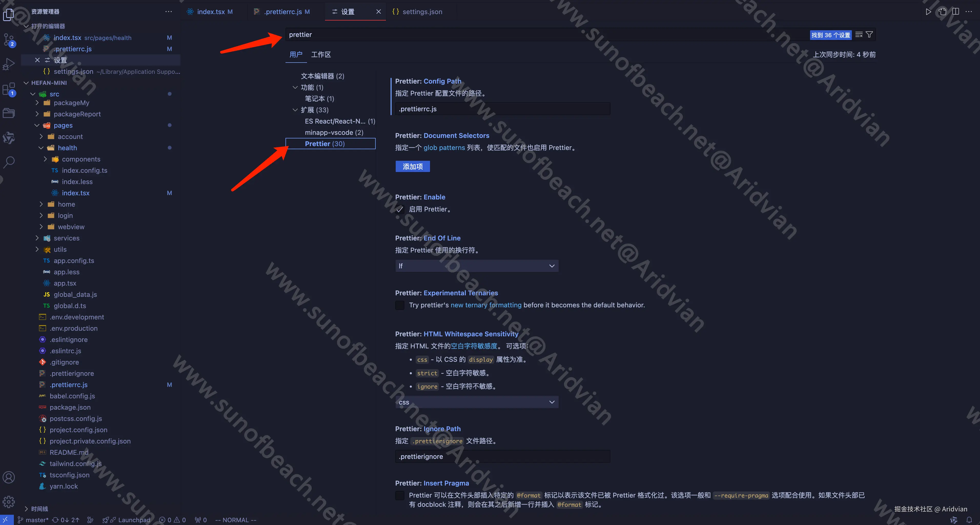Enable the Prettier Insert Pragma checkbox

pyautogui.click(x=400, y=495)
